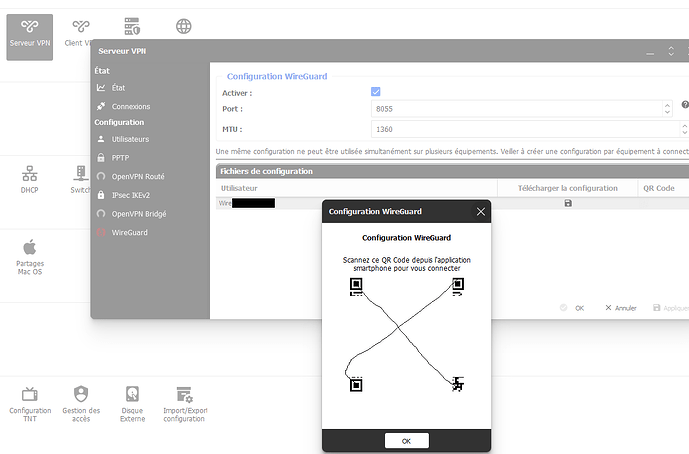689x454 pixels.
Task: Click the Port input field
Action: coord(517,109)
